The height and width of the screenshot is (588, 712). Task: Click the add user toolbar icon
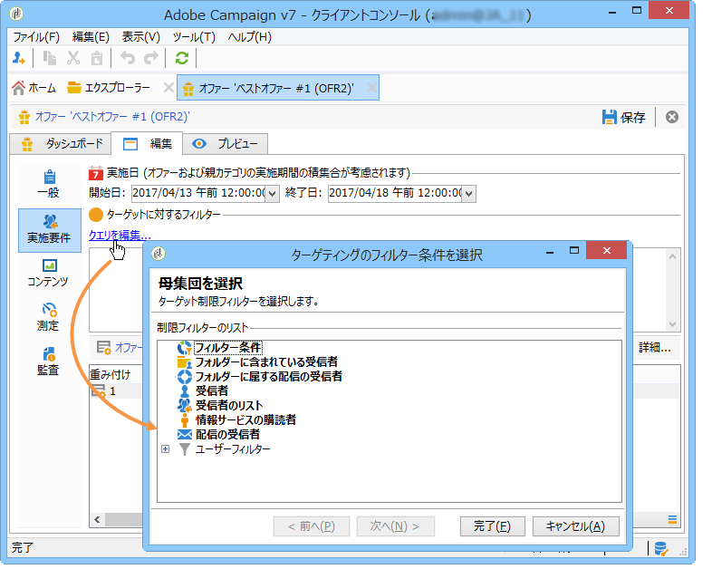click(x=19, y=58)
